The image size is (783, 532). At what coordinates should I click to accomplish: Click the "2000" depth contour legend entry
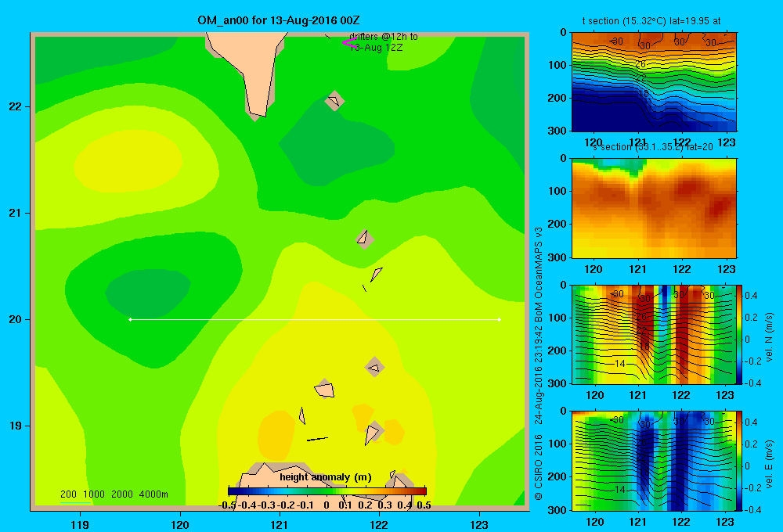(122, 494)
